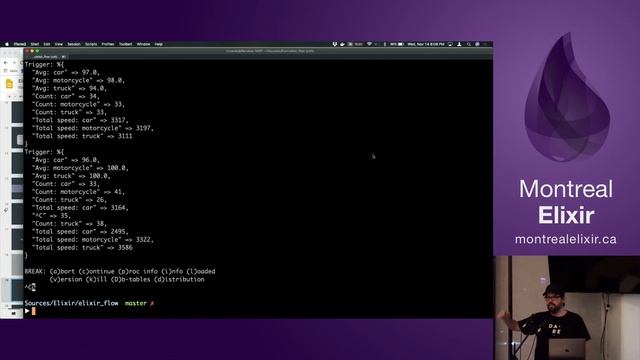Open Spotlight search magnifier icon
This screenshot has height=360, width=640.
coord(469,44)
